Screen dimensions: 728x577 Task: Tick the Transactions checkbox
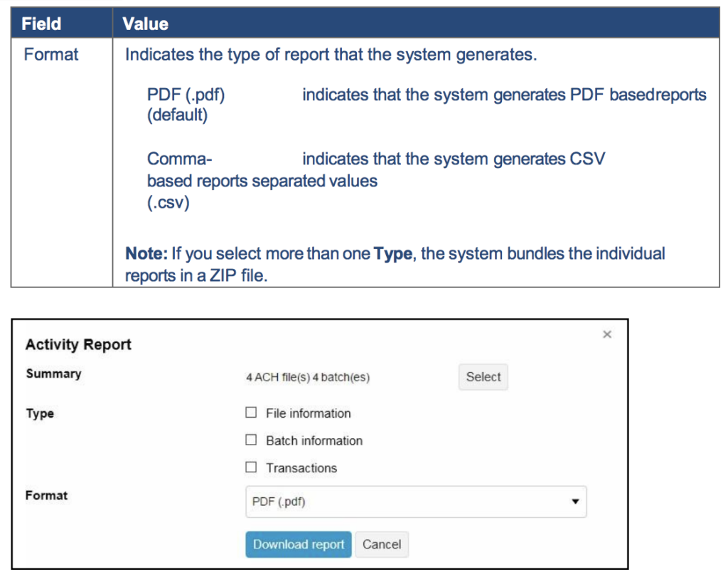[x=250, y=467]
